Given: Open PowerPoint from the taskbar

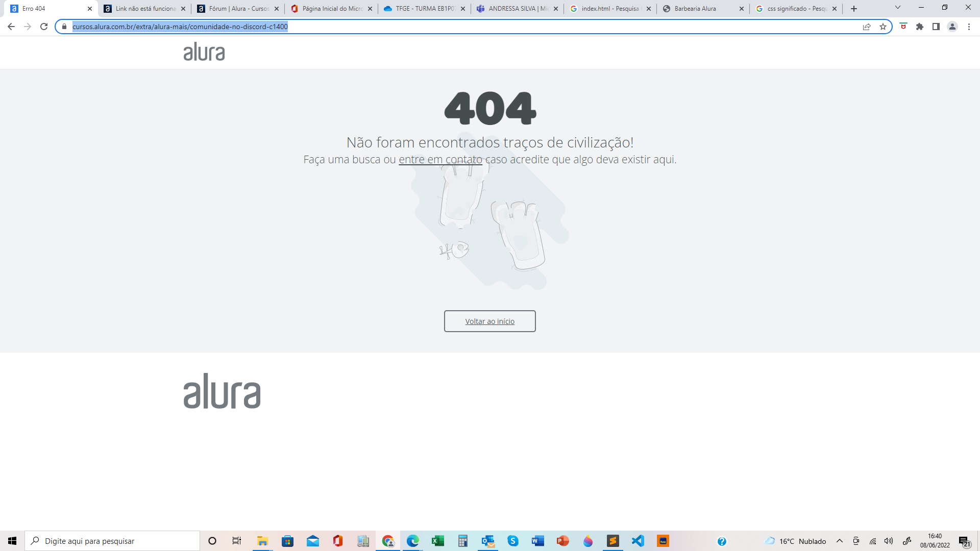Looking at the screenshot, I should coord(563,541).
